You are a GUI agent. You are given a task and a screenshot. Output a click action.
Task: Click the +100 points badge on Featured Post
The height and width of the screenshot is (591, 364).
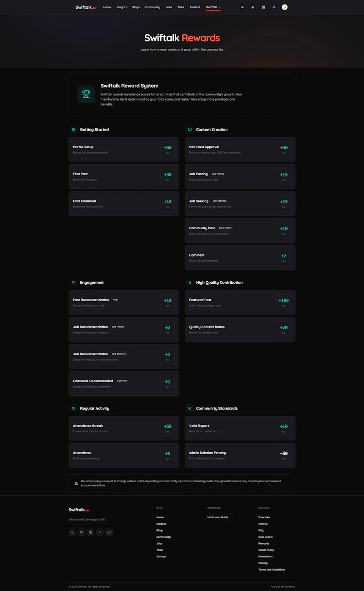pos(284,302)
